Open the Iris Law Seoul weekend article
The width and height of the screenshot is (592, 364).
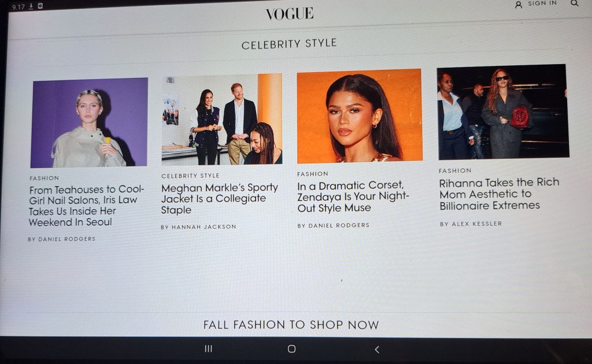pos(86,206)
